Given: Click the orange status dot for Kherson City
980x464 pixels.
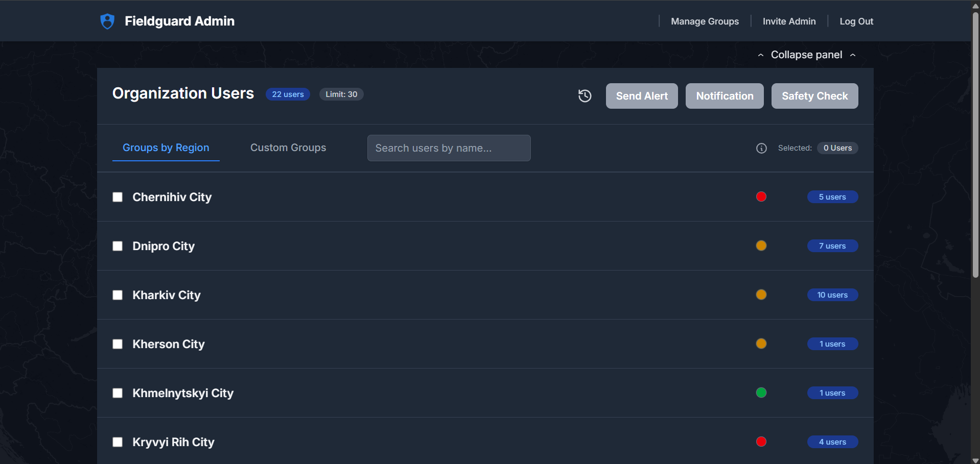Looking at the screenshot, I should (761, 344).
